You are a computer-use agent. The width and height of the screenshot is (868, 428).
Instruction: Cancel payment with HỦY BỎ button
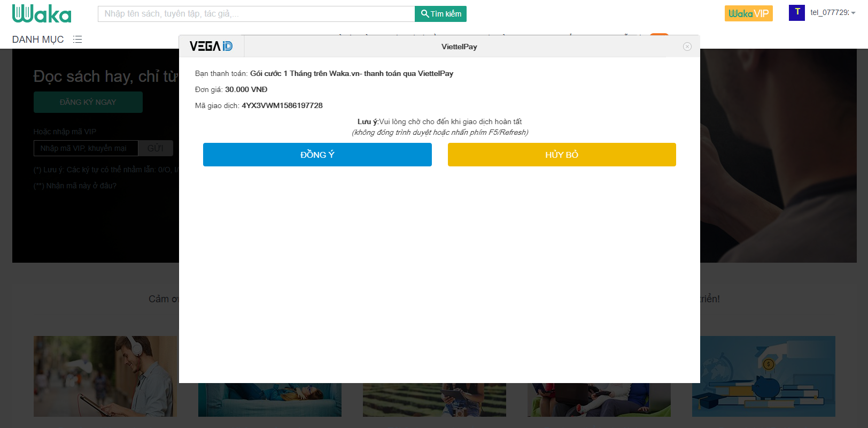pyautogui.click(x=561, y=155)
